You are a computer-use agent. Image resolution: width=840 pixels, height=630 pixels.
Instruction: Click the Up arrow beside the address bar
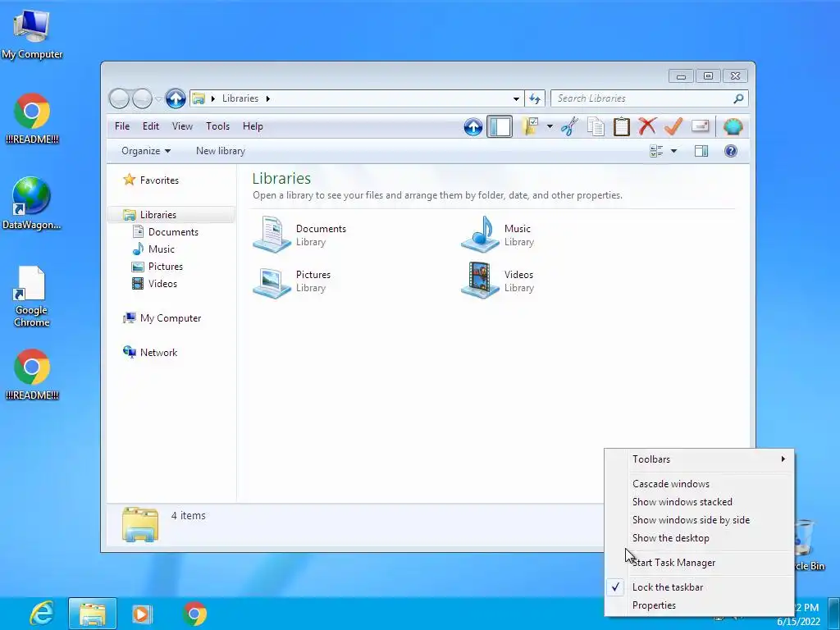[176, 98]
